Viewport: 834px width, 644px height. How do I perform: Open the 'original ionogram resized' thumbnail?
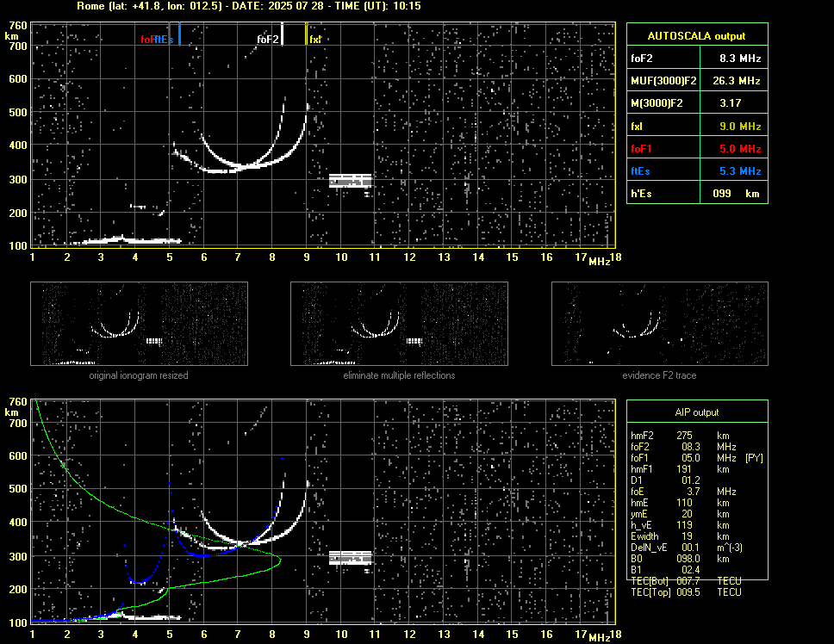(x=139, y=324)
